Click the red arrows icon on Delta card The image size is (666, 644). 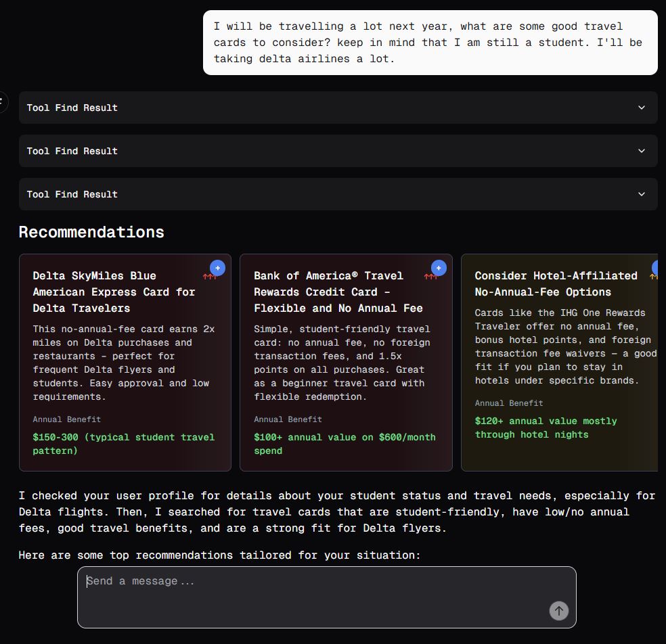[x=209, y=277]
